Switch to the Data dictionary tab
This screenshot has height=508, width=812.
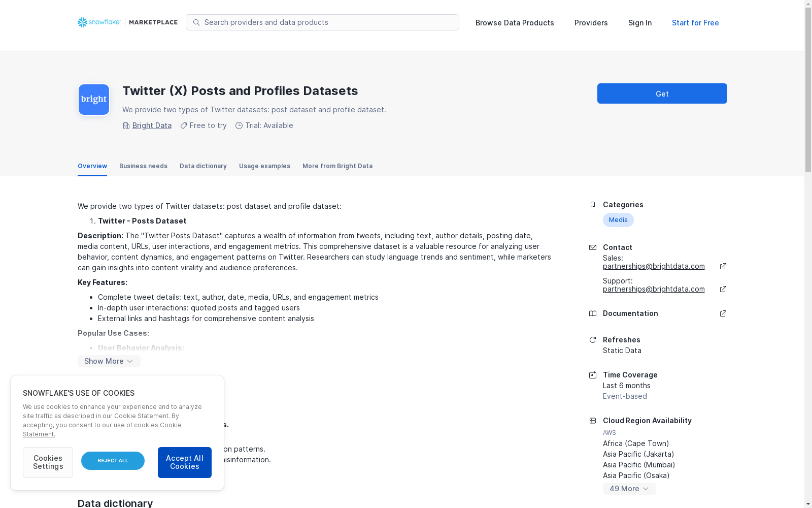203,166
